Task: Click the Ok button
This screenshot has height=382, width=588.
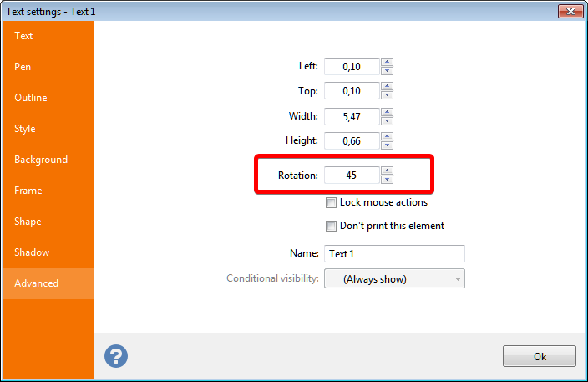Action: [x=539, y=356]
